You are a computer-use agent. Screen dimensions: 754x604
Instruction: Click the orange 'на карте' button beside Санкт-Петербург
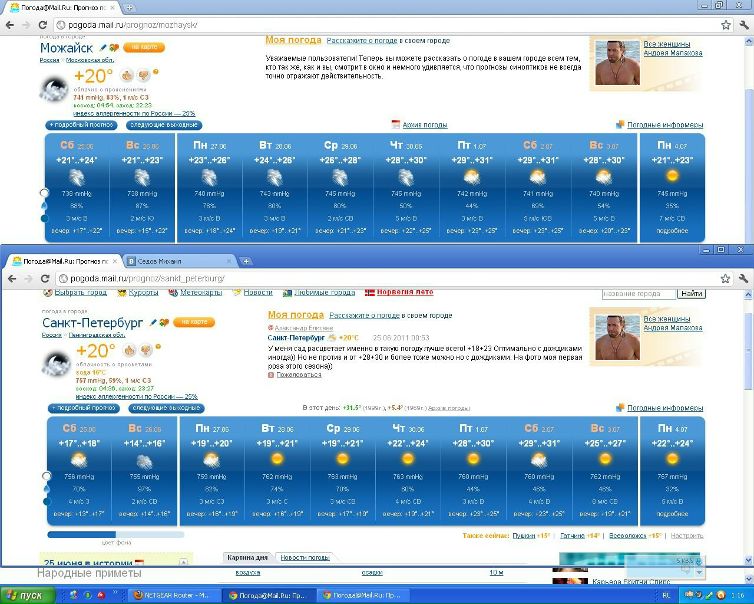195,323
